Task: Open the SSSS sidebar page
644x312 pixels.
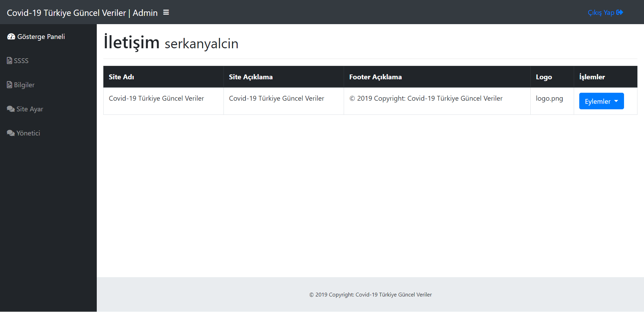Action: tap(21, 61)
